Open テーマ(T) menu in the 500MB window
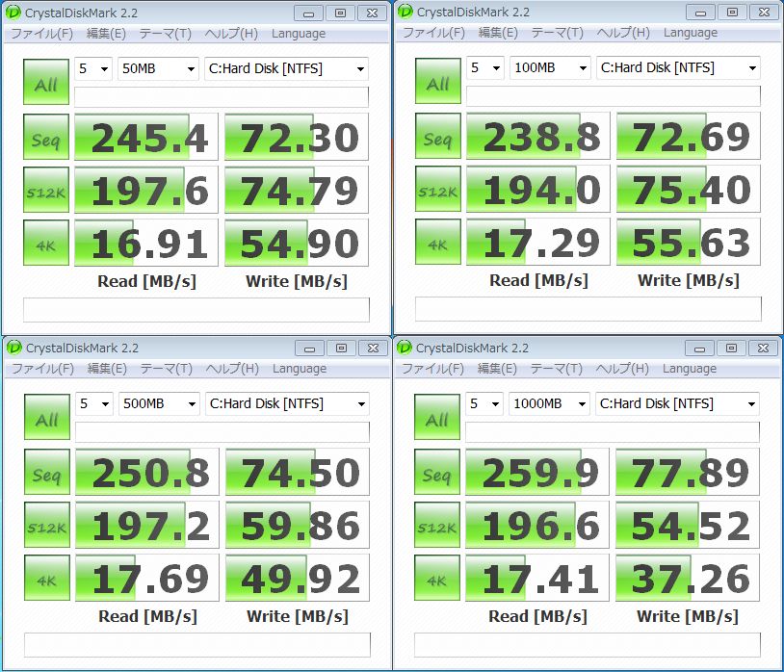The width and height of the screenshot is (784, 672). point(166,369)
